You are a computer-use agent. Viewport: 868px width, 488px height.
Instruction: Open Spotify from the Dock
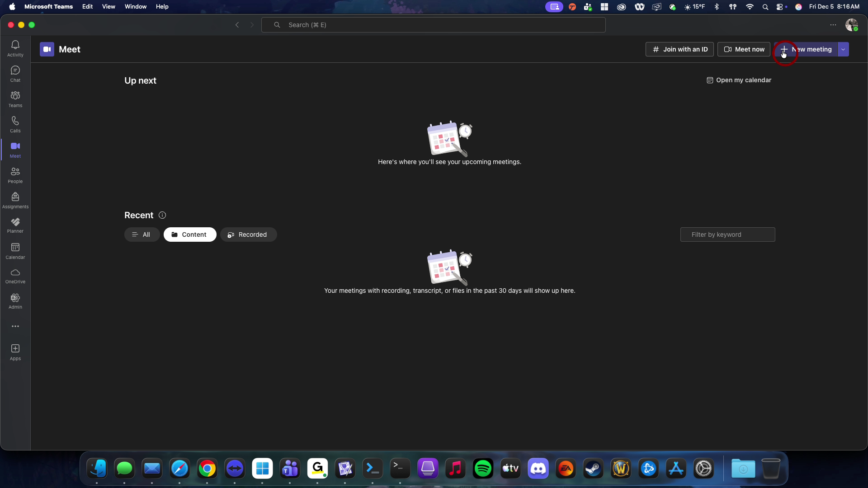point(483,469)
